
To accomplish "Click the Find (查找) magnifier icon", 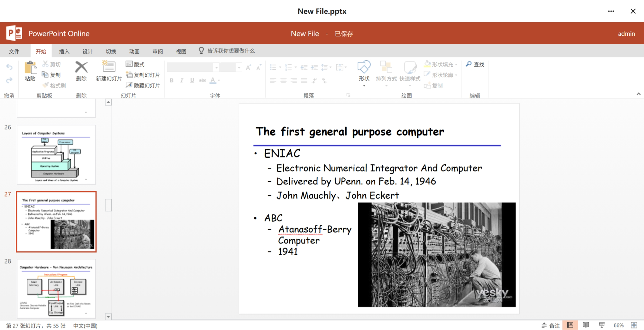I will coord(469,64).
